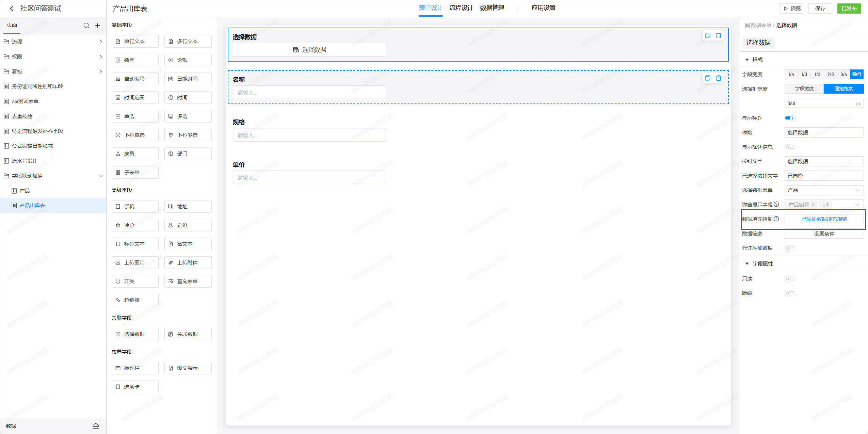
Task: Collapse the 字段联动赋值 folder
Action: coord(100,176)
